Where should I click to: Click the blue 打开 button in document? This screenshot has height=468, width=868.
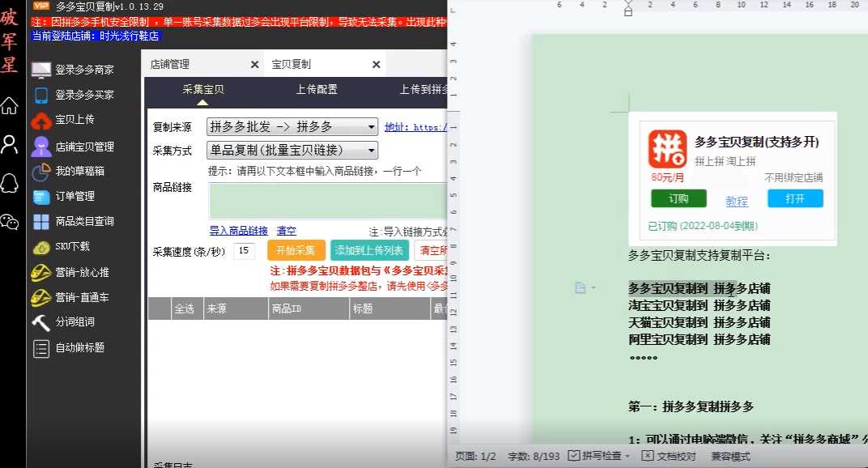795,199
